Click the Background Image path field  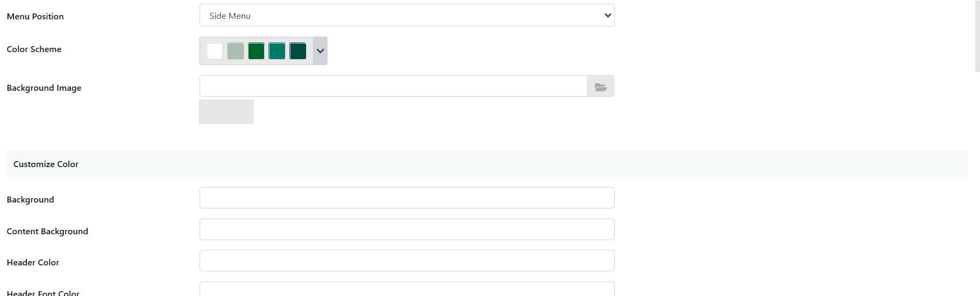tap(393, 86)
